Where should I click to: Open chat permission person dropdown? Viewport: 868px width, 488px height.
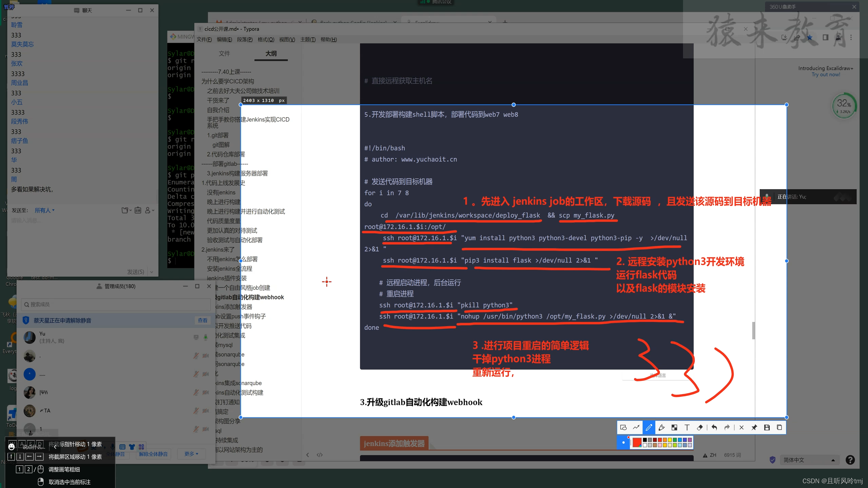pos(150,210)
